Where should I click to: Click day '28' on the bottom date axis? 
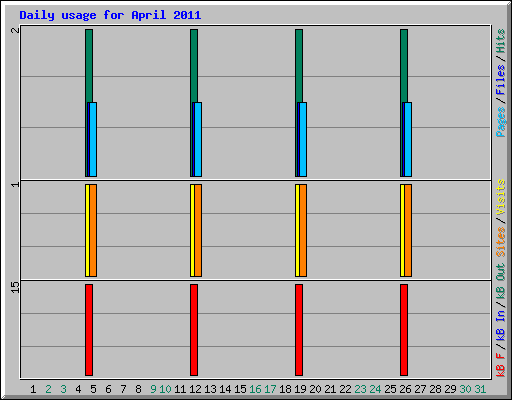click(435, 389)
